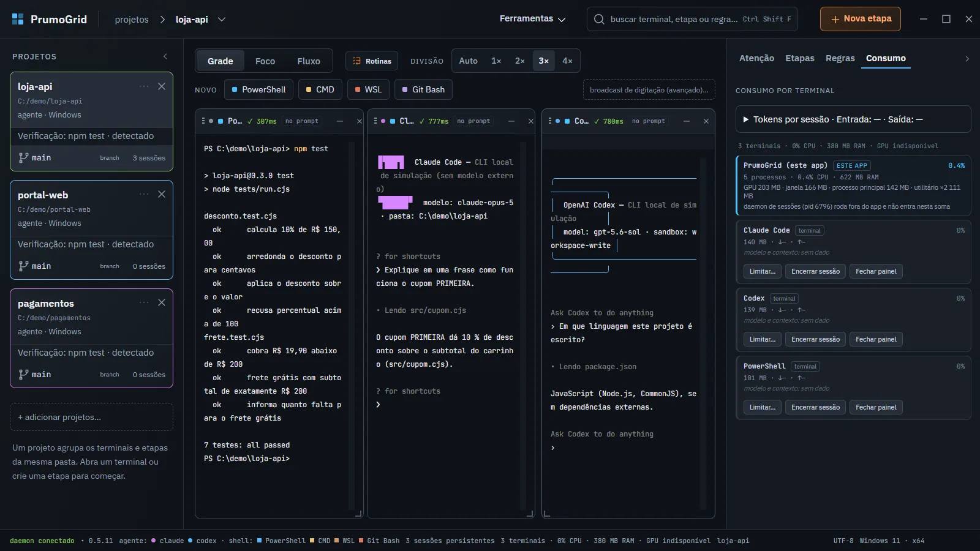
Task: Click the search magnifier icon
Action: [599, 19]
